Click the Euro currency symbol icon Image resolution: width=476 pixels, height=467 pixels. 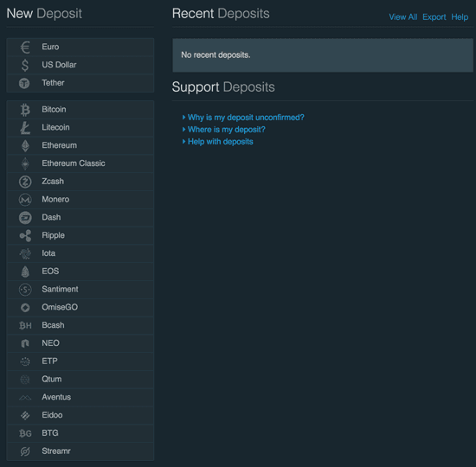pyautogui.click(x=25, y=47)
